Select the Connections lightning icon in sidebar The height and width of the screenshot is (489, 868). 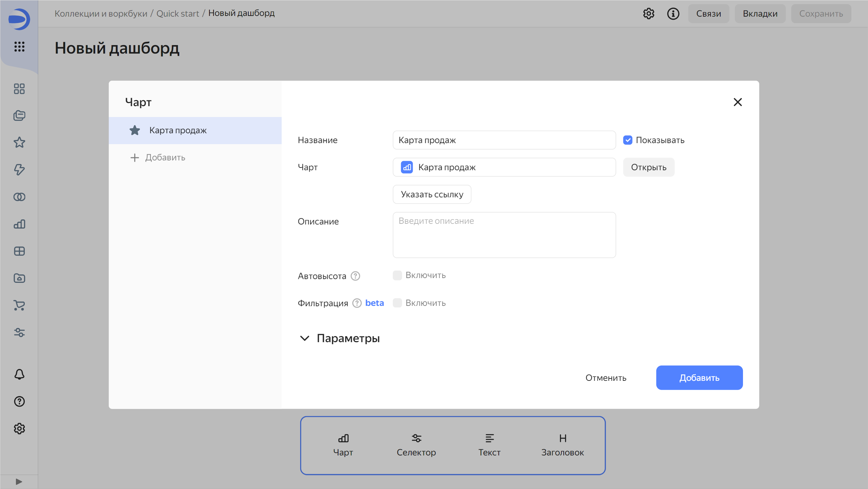(x=19, y=170)
